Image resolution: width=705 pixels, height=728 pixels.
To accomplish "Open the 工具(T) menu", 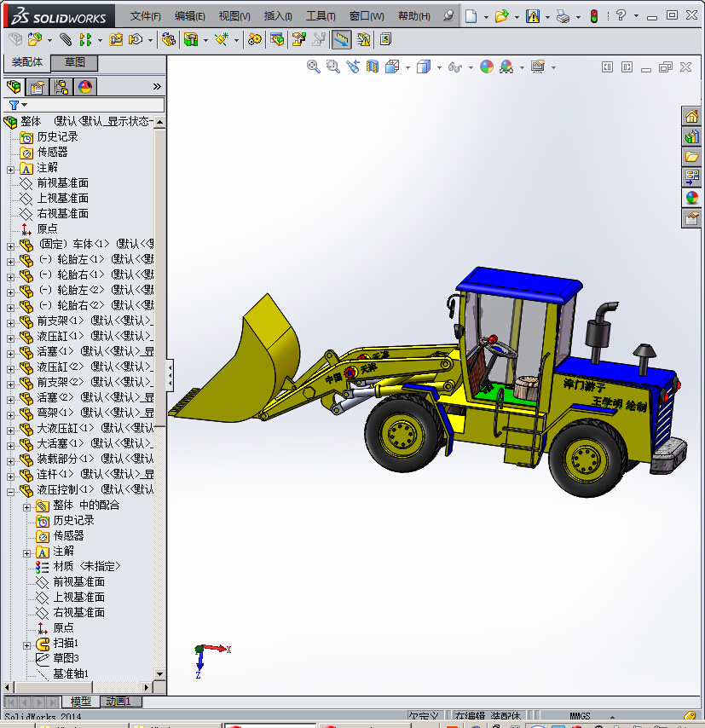I will click(321, 16).
